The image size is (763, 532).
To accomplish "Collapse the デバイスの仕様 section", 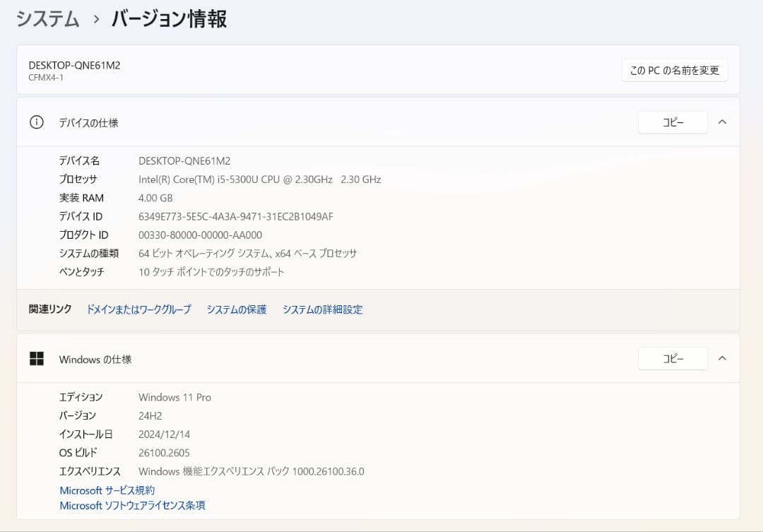I will (722, 122).
